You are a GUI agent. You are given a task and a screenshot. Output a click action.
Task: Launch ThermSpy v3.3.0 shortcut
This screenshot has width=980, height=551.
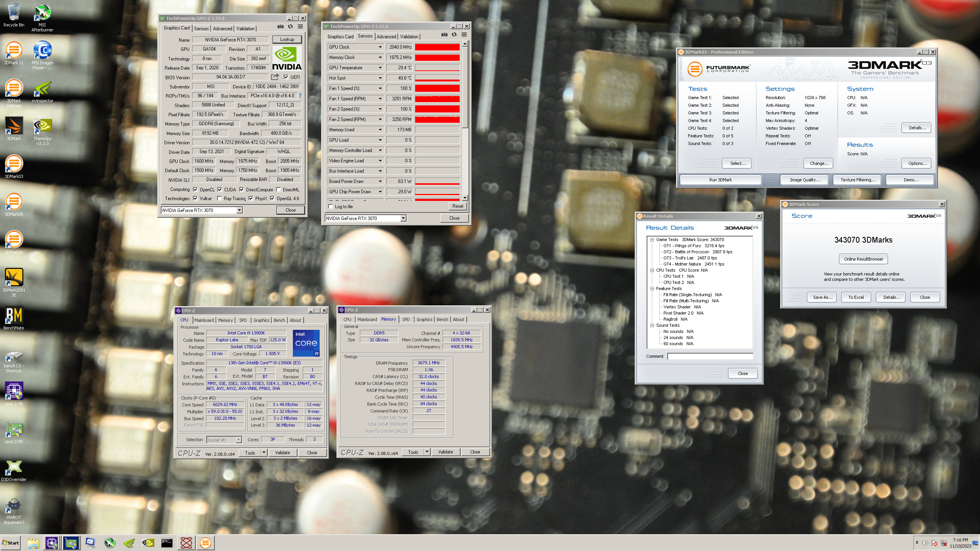pos(42,131)
